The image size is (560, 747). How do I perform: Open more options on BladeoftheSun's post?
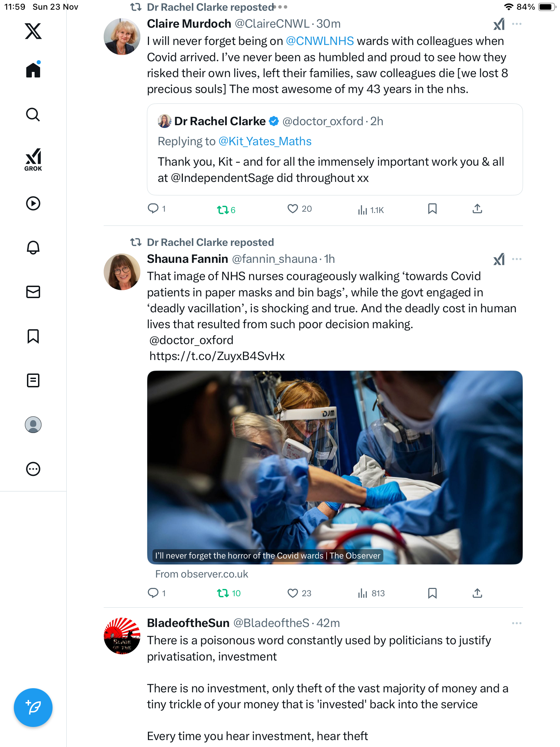coord(516,623)
